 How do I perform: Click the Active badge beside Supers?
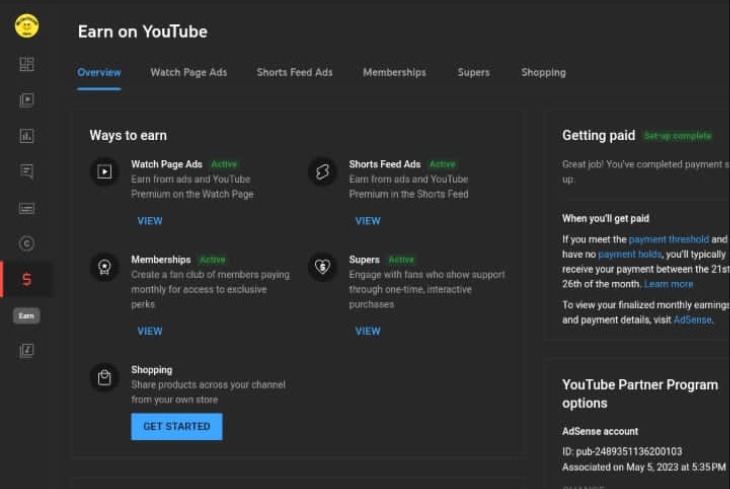tap(401, 259)
